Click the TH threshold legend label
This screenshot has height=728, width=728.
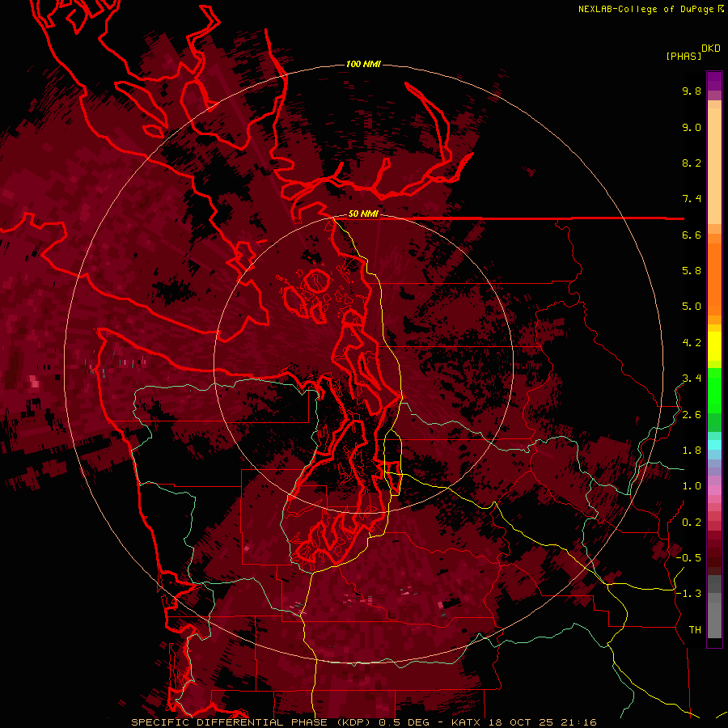(x=695, y=630)
